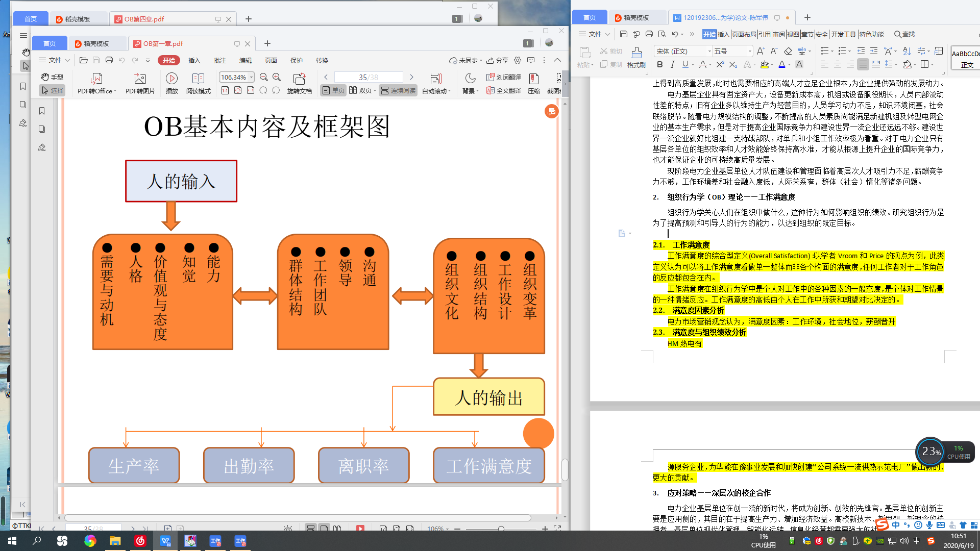Pick the font color A button
980x551 pixels.
pyautogui.click(x=781, y=64)
